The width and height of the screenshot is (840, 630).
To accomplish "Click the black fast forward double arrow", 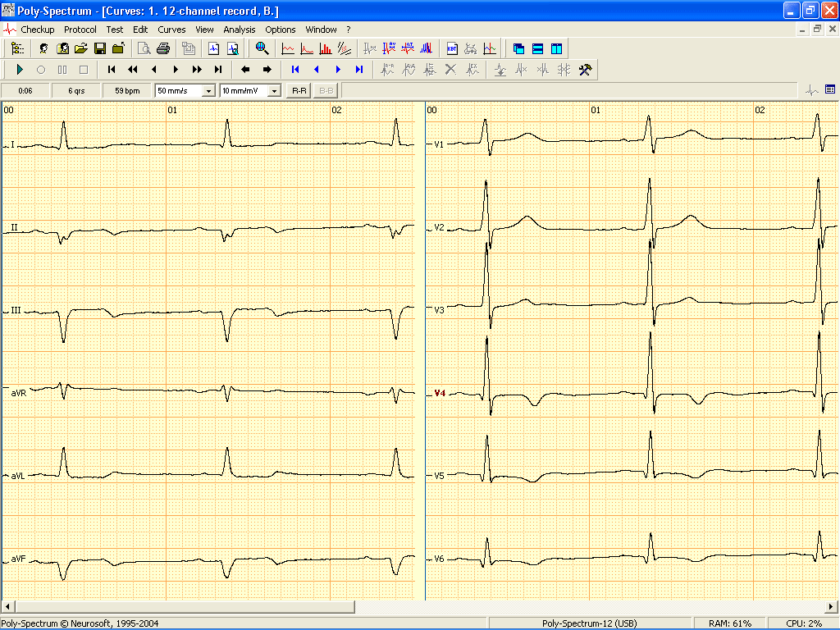I will 197,70.
